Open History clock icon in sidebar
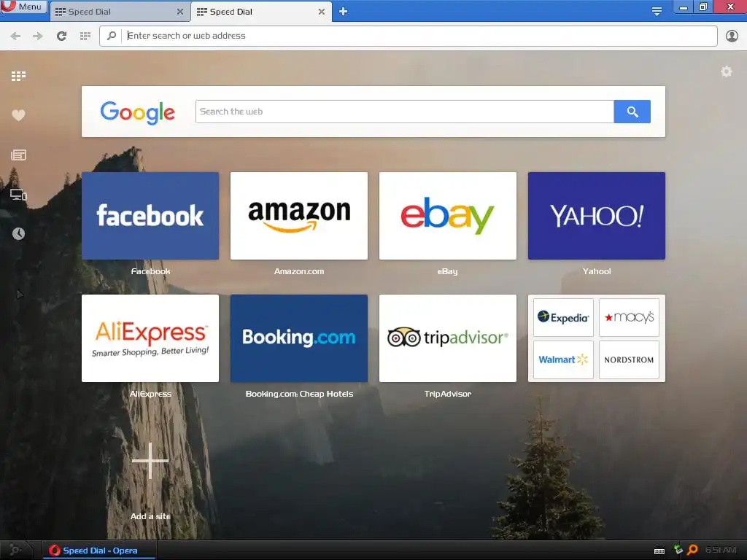747x560 pixels. click(x=18, y=233)
